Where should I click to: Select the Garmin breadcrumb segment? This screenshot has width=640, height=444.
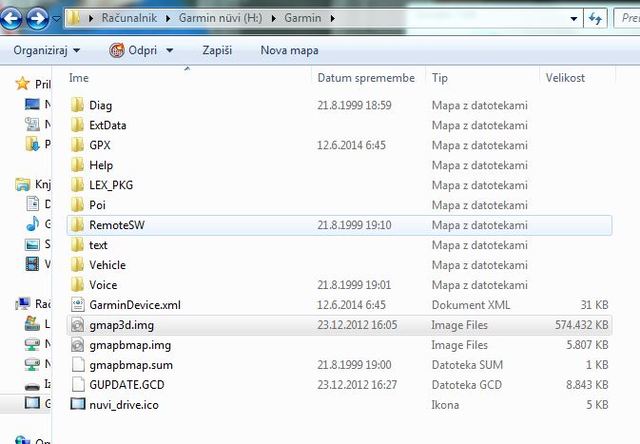[302, 18]
